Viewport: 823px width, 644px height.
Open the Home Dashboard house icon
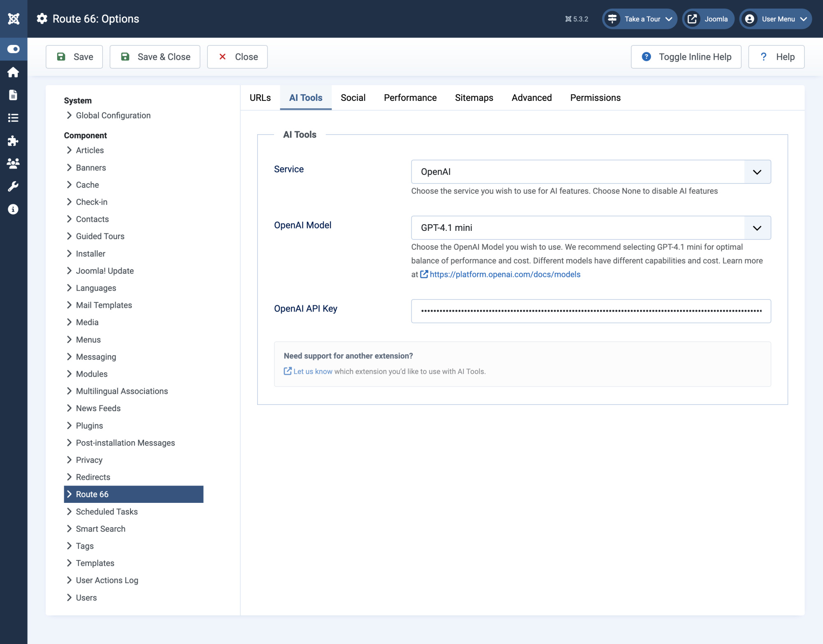pos(13,72)
